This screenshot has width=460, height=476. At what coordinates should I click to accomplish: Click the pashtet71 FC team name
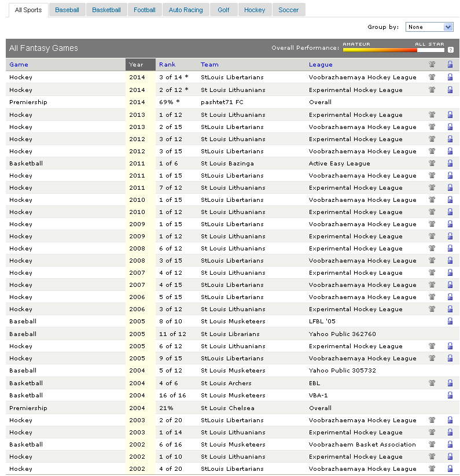222,102
